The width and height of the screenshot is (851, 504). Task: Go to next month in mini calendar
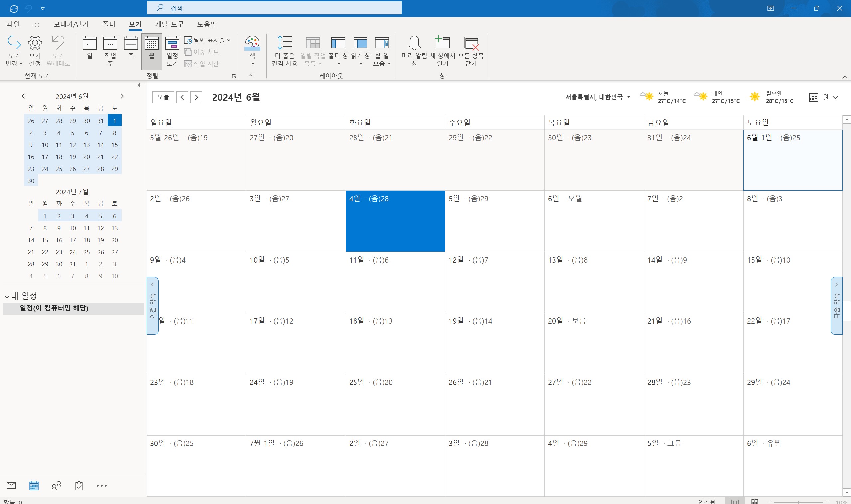point(122,96)
